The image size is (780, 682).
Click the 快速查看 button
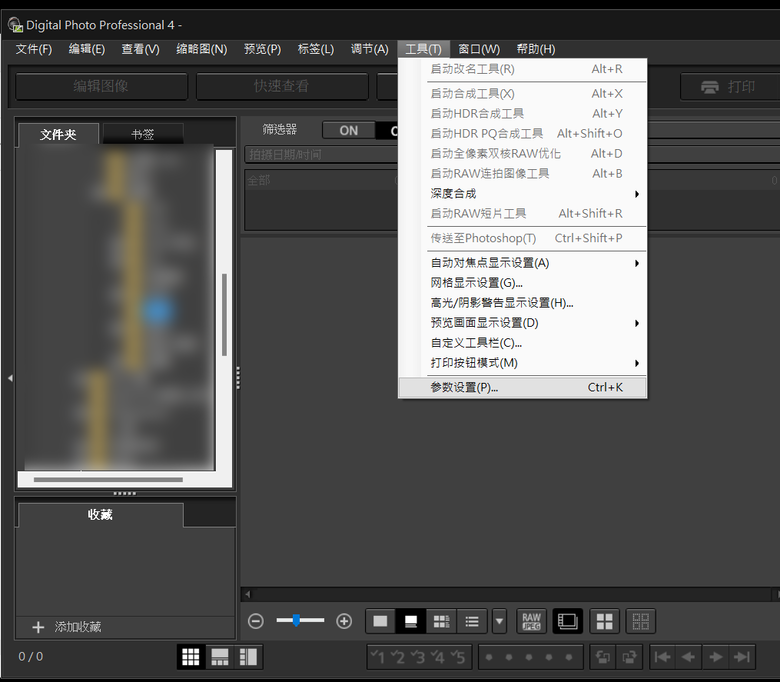(282, 86)
